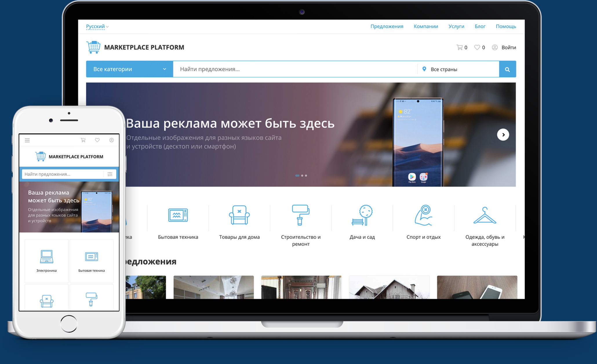Focus the phone's Найти предложения search field
The width and height of the screenshot is (597, 364).
coord(63,174)
